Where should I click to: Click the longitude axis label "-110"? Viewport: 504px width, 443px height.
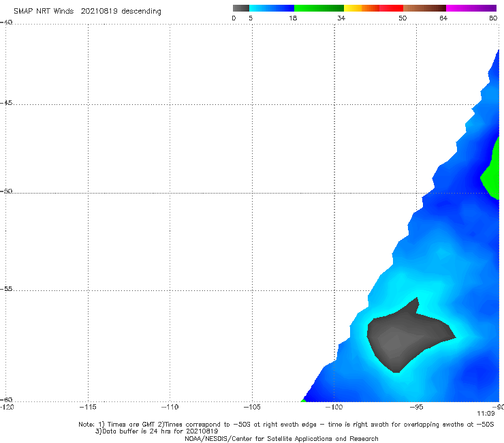point(170,407)
